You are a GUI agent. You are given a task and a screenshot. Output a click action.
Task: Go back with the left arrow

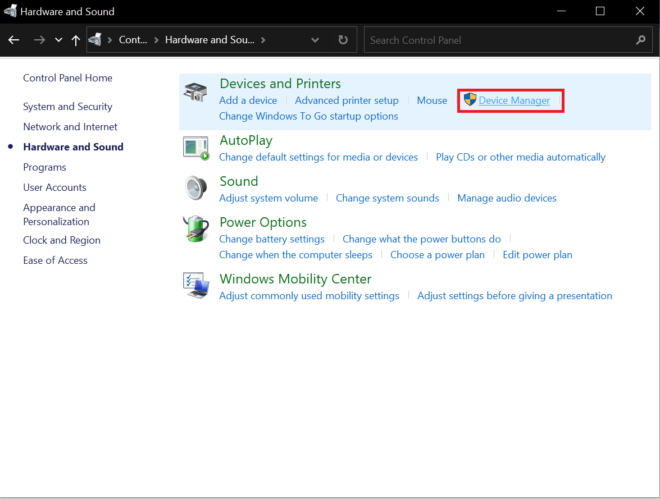point(14,40)
